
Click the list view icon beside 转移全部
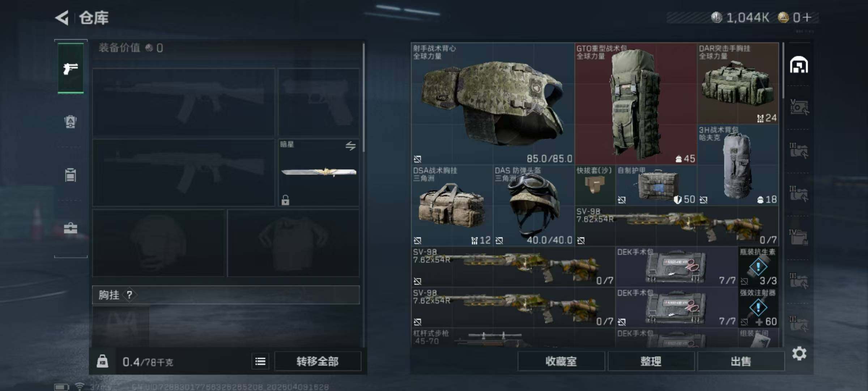click(x=260, y=361)
